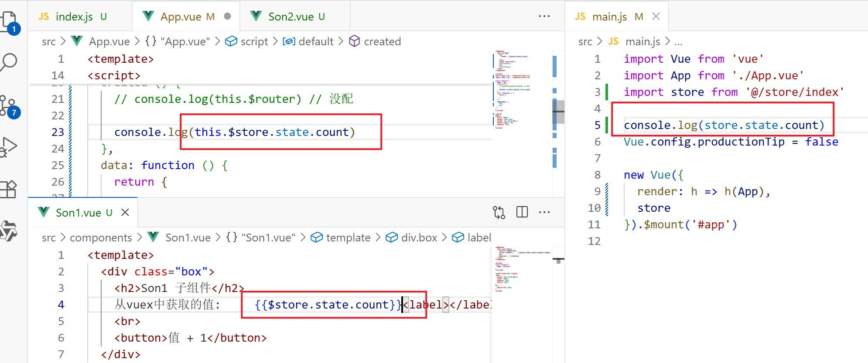
Task: Click the sticky '<script>' line in App.vue
Action: (x=114, y=75)
